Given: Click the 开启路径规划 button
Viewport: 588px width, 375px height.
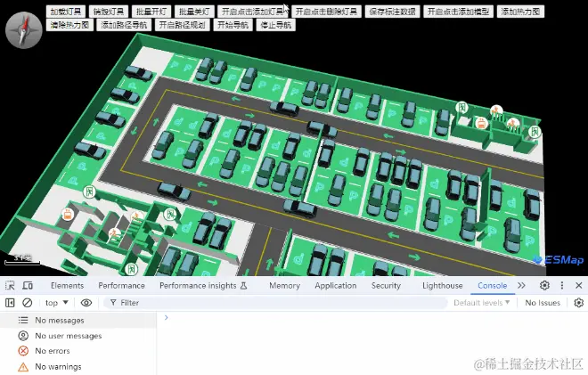Looking at the screenshot, I should click(183, 25).
